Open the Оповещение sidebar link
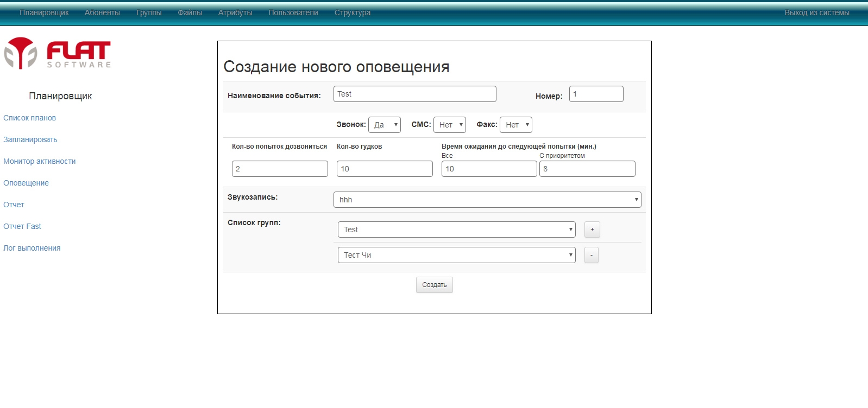The image size is (868, 408). (x=26, y=183)
